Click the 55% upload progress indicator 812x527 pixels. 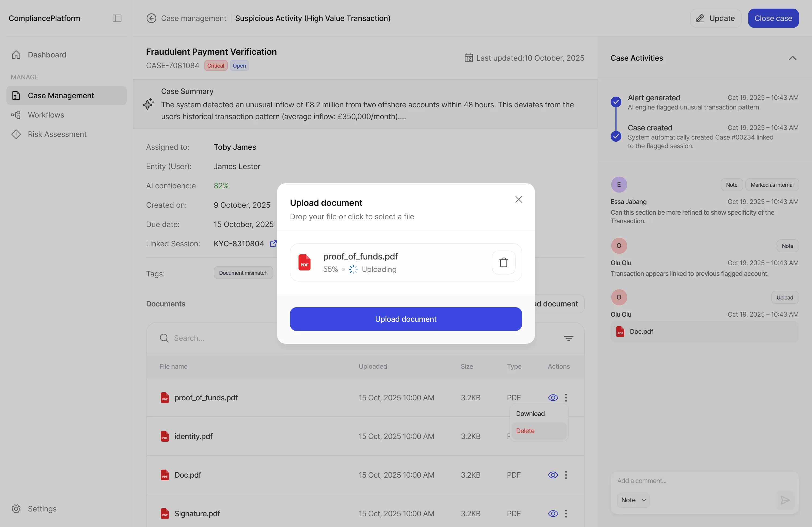330,269
